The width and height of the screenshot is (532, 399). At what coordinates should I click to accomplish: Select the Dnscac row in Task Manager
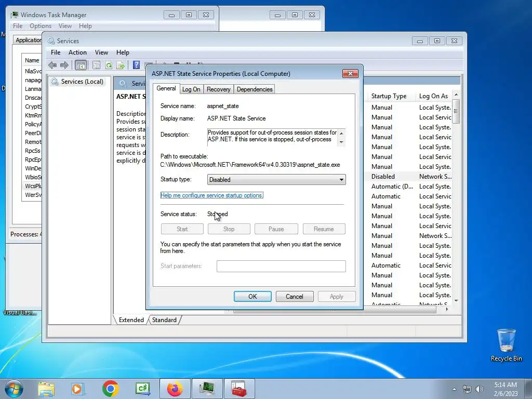click(x=33, y=98)
